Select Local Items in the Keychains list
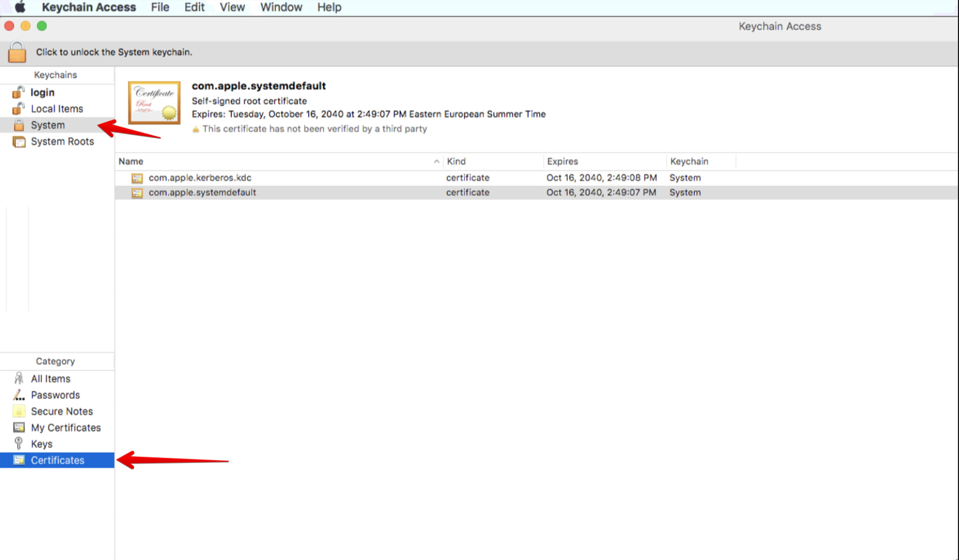The image size is (959, 560). pos(57,108)
